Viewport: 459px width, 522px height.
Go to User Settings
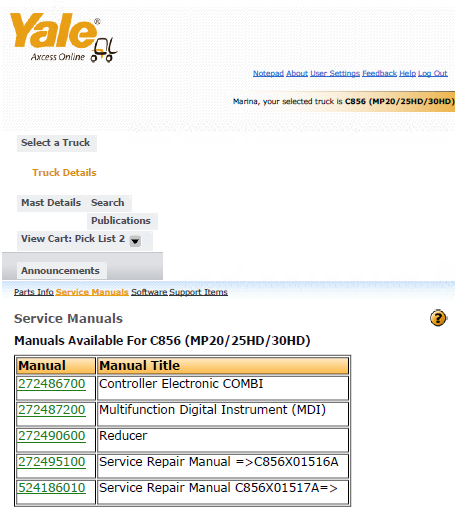[x=335, y=73]
